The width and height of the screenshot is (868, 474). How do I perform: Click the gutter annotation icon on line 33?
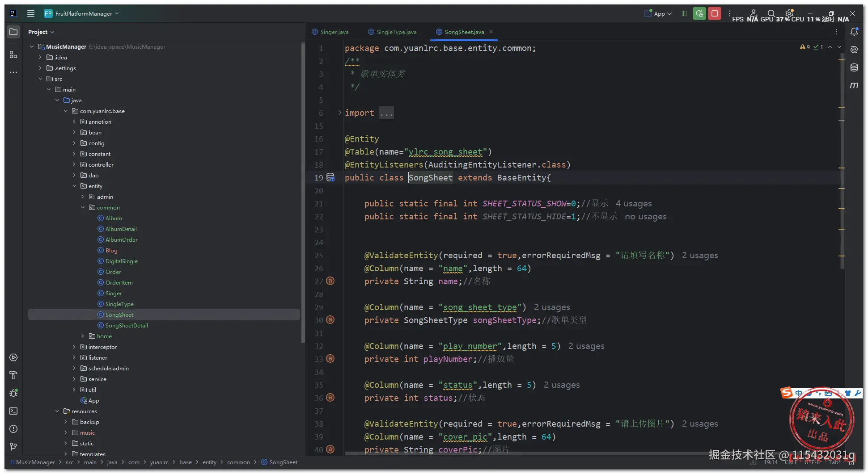pyautogui.click(x=330, y=359)
